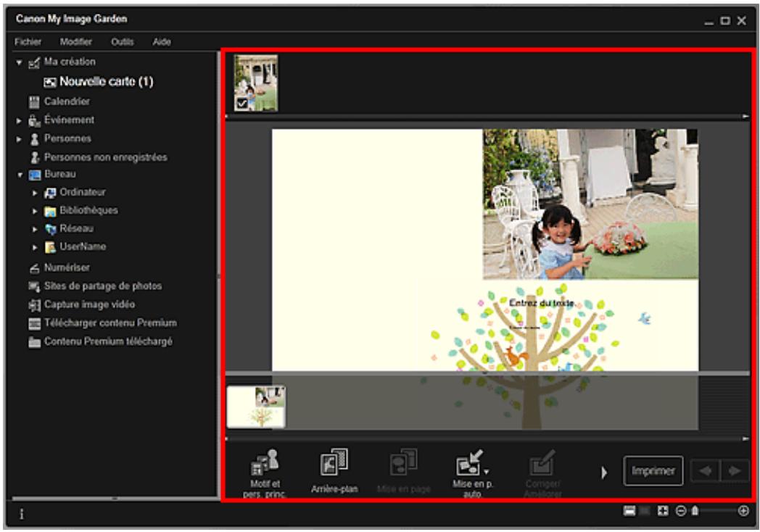Click Télécharger contenu Premium icon

click(x=33, y=322)
